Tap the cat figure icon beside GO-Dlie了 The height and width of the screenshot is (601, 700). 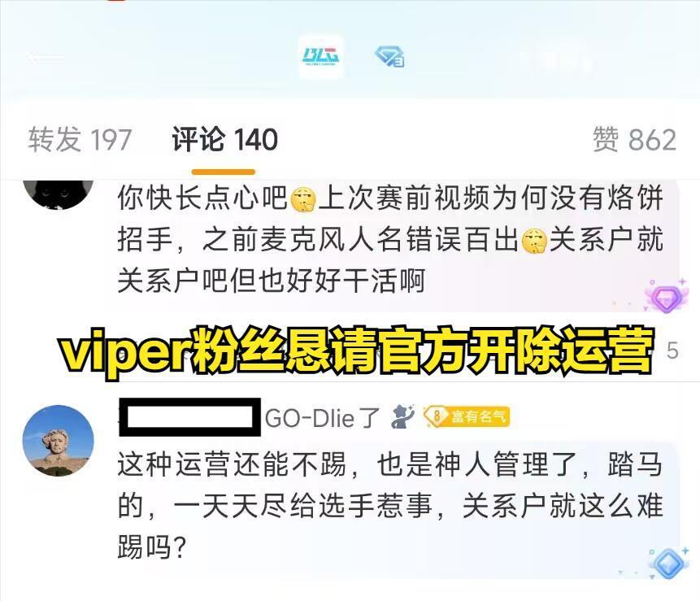402,416
